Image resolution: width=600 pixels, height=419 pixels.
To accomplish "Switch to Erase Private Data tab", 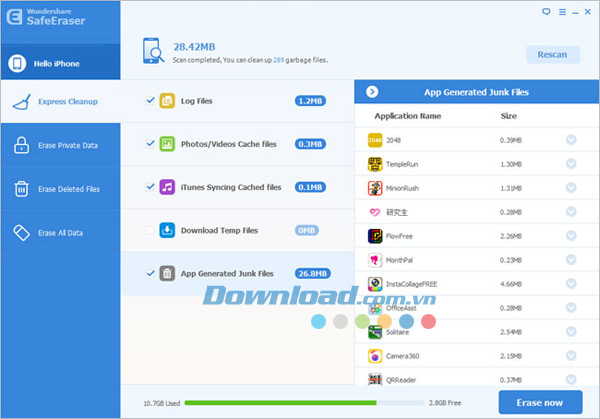I will point(60,146).
